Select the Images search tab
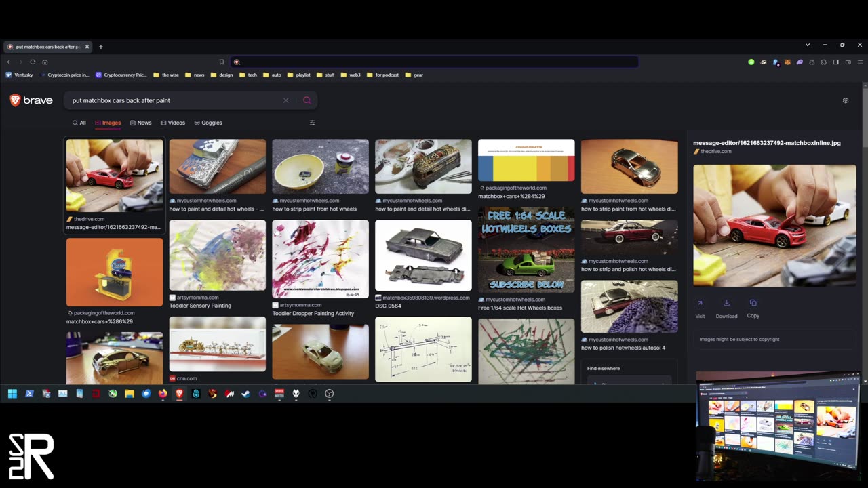The height and width of the screenshot is (488, 868). [108, 123]
